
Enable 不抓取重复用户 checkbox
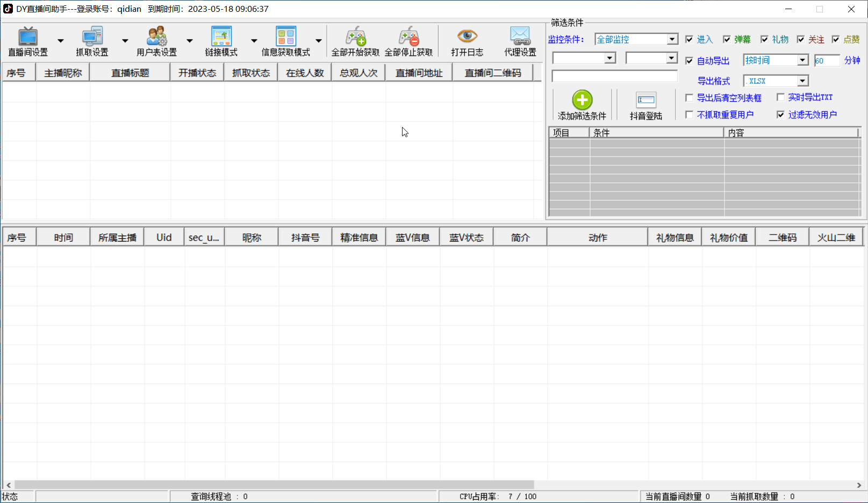click(689, 115)
